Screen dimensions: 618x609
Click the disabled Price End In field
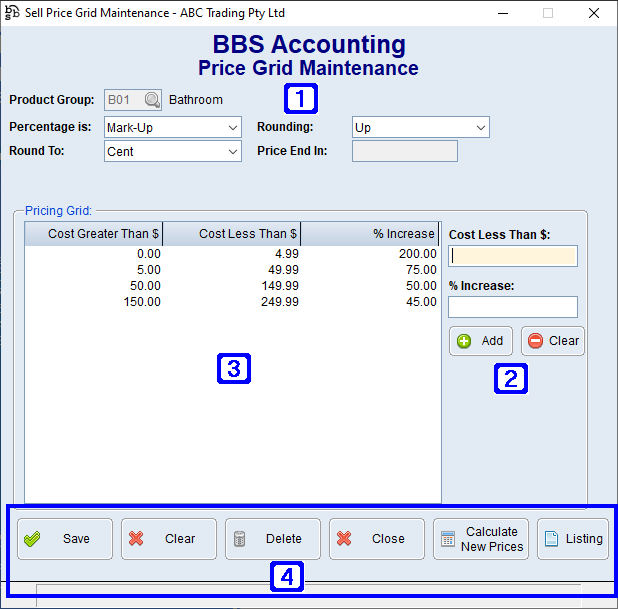405,151
